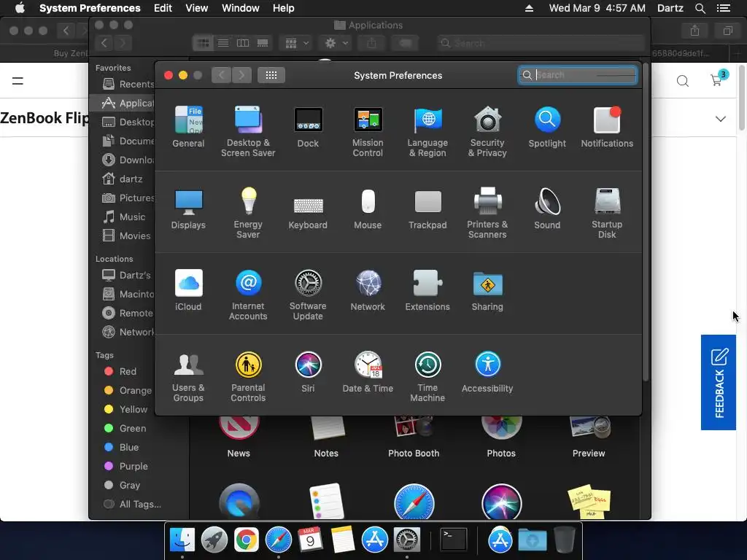Select Notes app in Applications window
Image resolution: width=747 pixels, height=560 pixels.
[x=326, y=437]
